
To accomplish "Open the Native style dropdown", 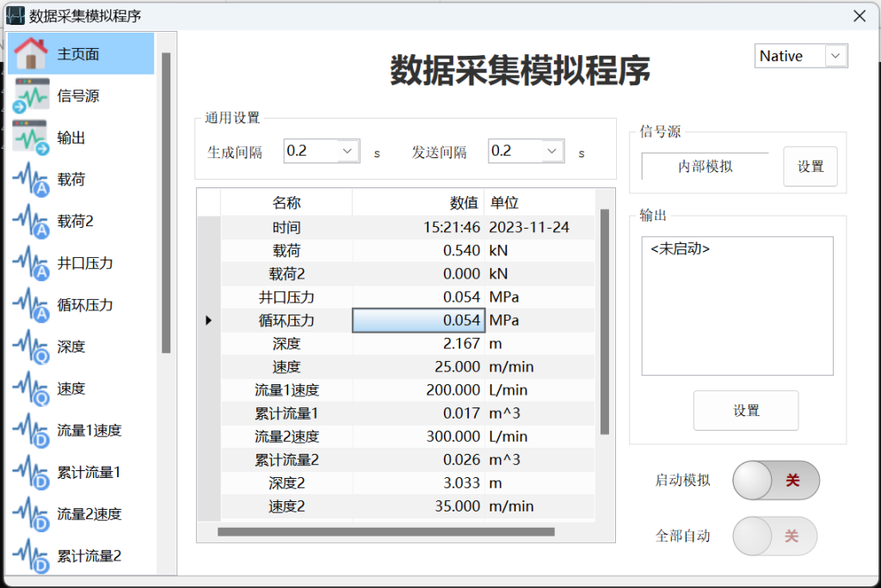I will [x=835, y=56].
